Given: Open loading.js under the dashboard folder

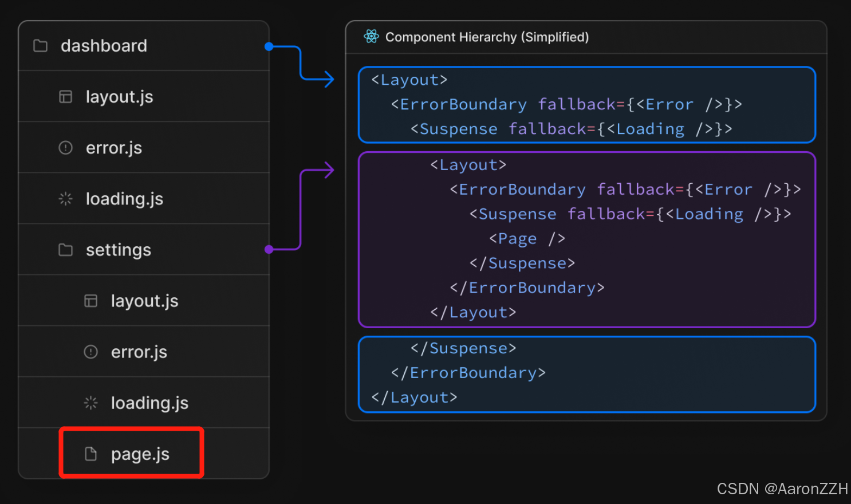Looking at the screenshot, I should click(x=124, y=199).
